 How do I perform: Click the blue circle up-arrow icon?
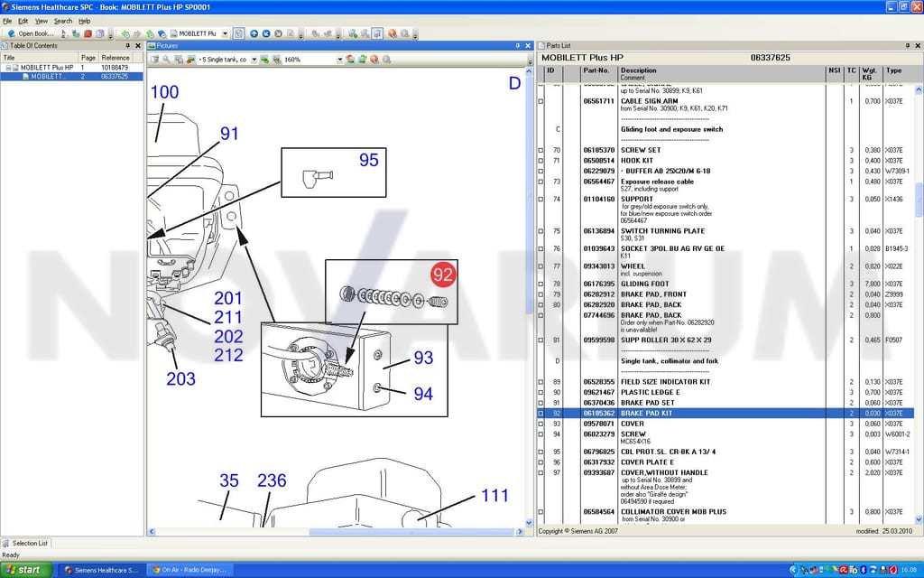(254, 33)
